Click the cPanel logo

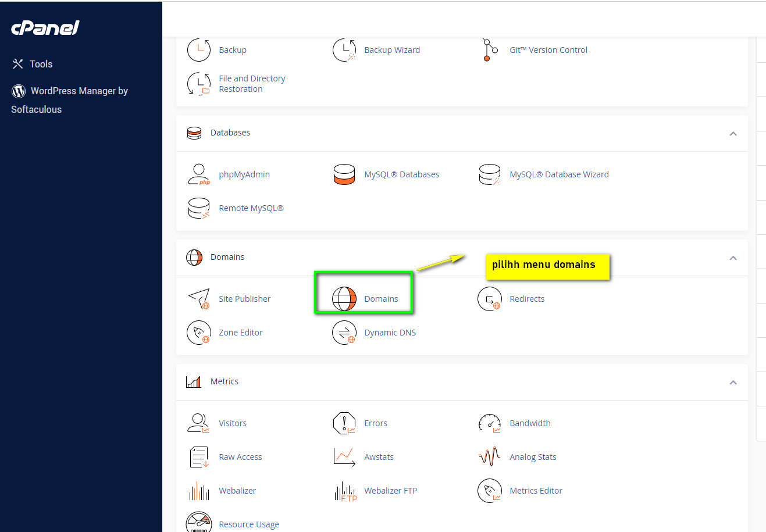tap(45, 28)
